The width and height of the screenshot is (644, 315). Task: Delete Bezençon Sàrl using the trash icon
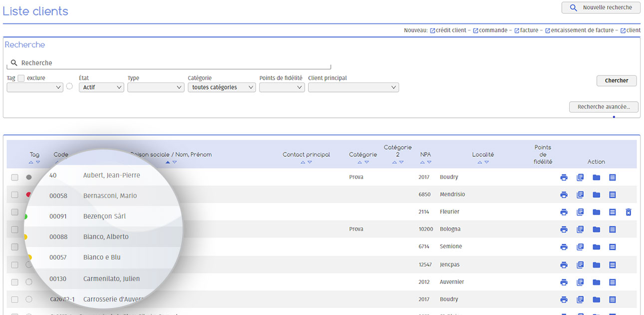[x=629, y=212]
